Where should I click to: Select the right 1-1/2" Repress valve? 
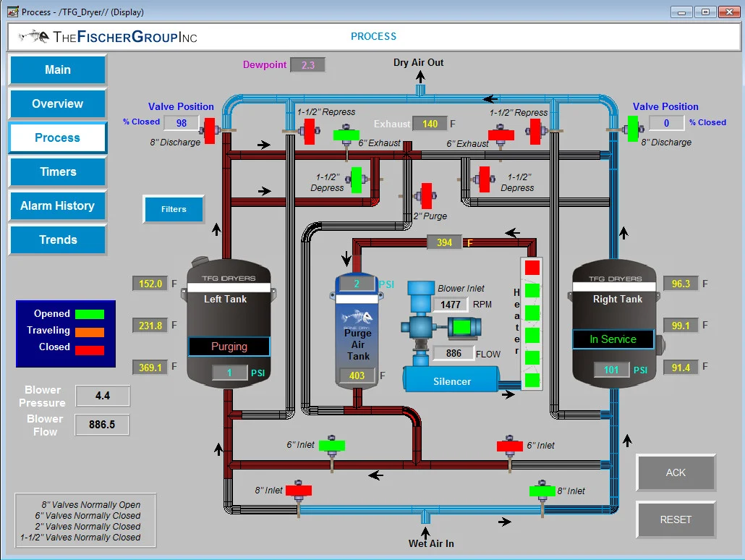535,131
